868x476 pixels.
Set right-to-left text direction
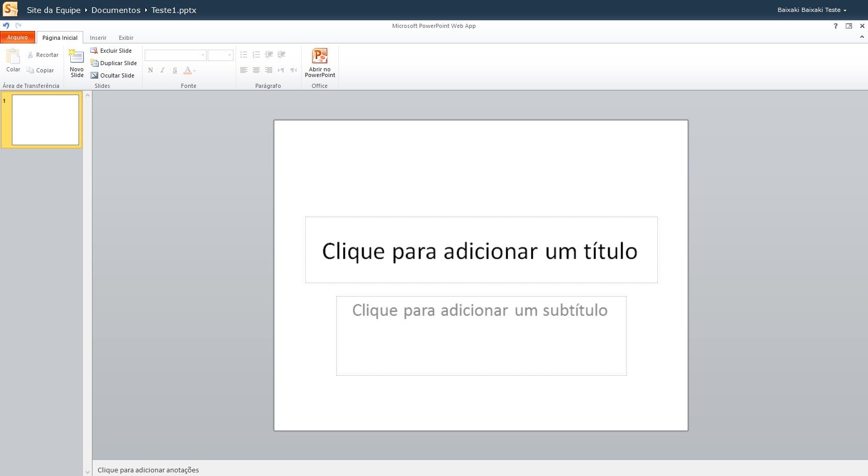(293, 70)
